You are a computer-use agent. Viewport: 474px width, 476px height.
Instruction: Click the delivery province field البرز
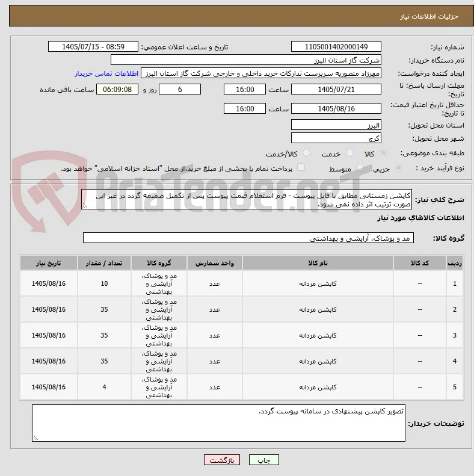tap(336, 125)
